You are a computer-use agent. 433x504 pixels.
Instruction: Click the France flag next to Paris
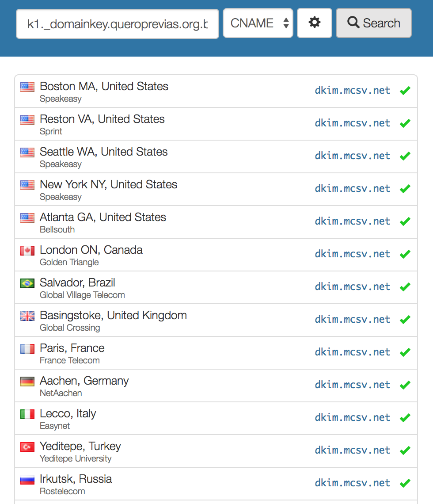click(27, 349)
